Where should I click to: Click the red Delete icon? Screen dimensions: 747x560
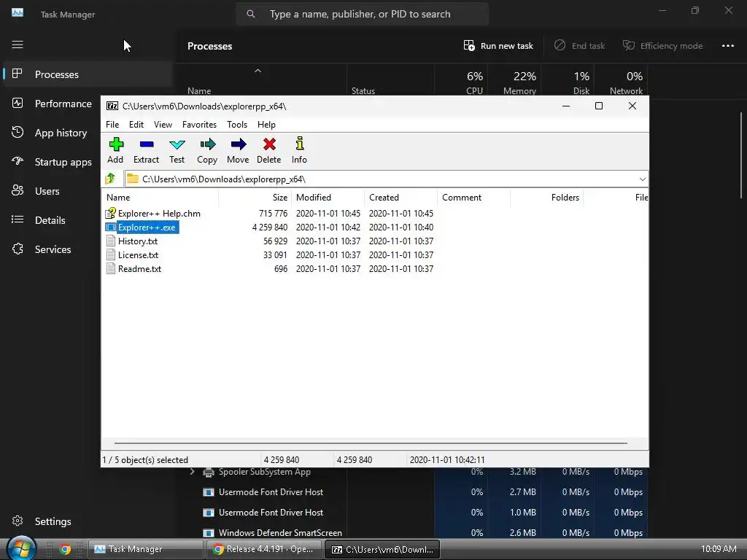[x=268, y=150]
